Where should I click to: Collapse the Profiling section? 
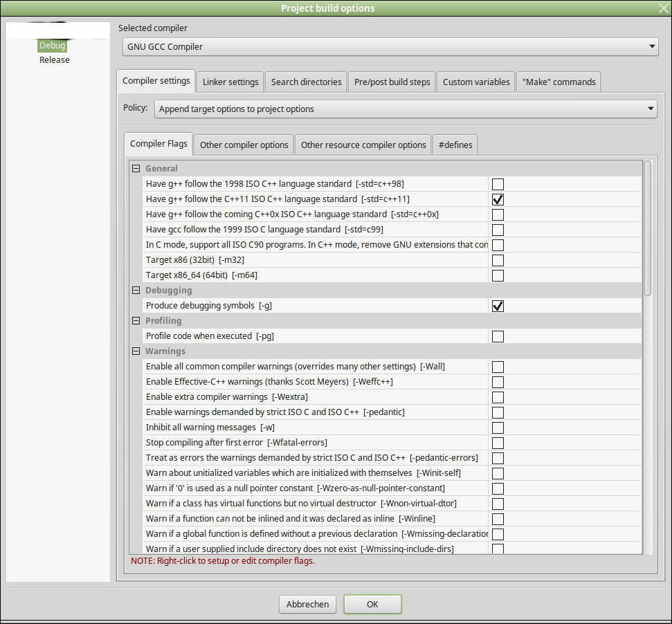136,321
